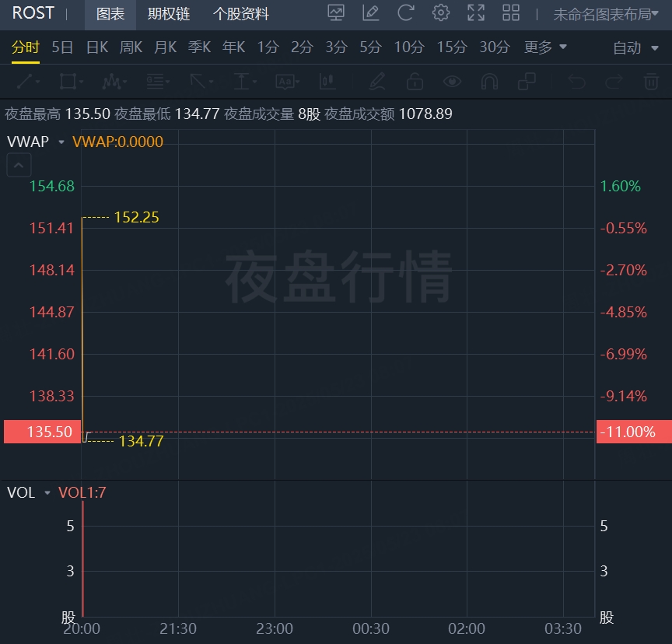672x644 pixels.
Task: Expand the 更多 timeframes dropdown
Action: pyautogui.click(x=545, y=47)
